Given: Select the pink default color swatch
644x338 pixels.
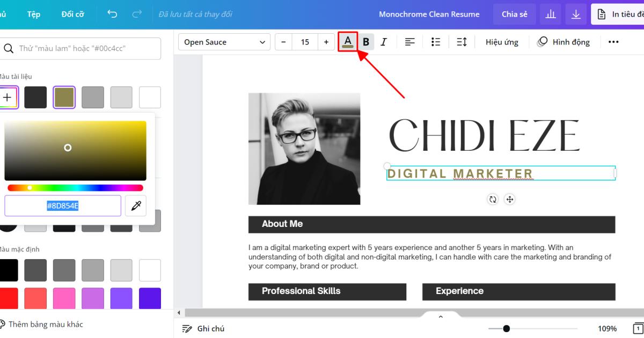Looking at the screenshot, I should (x=64, y=298).
